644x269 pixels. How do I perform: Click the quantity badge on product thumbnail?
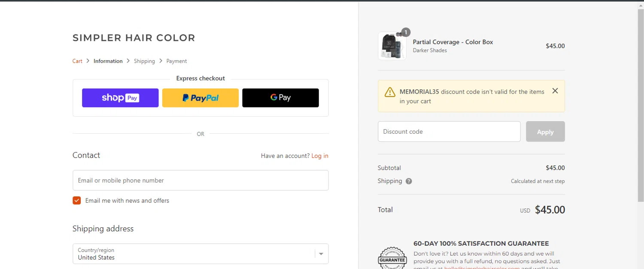[406, 32]
